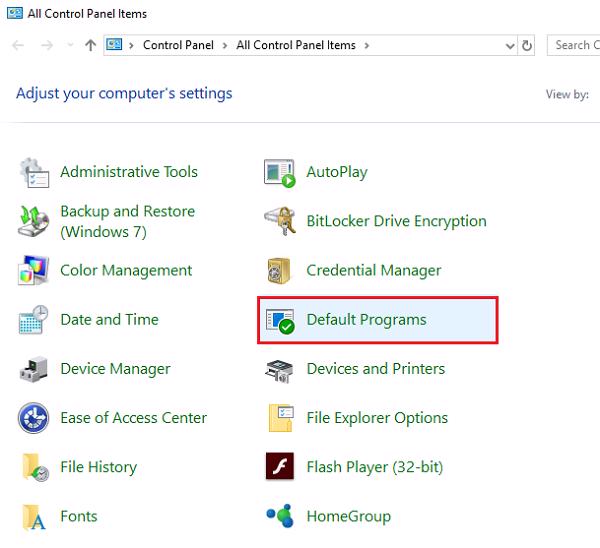The height and width of the screenshot is (548, 600).
Task: Open the Flash Player (32-bit) link
Action: (375, 467)
